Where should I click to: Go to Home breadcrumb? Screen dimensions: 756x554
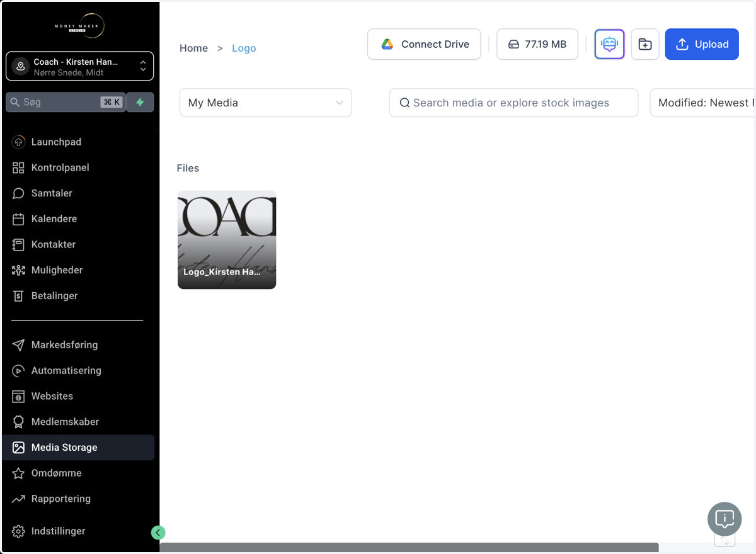pyautogui.click(x=193, y=48)
